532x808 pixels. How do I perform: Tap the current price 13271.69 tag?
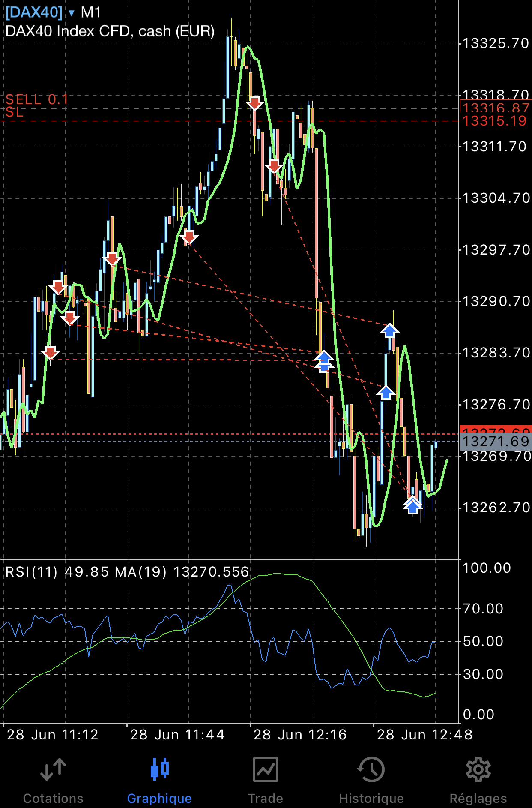(x=496, y=442)
